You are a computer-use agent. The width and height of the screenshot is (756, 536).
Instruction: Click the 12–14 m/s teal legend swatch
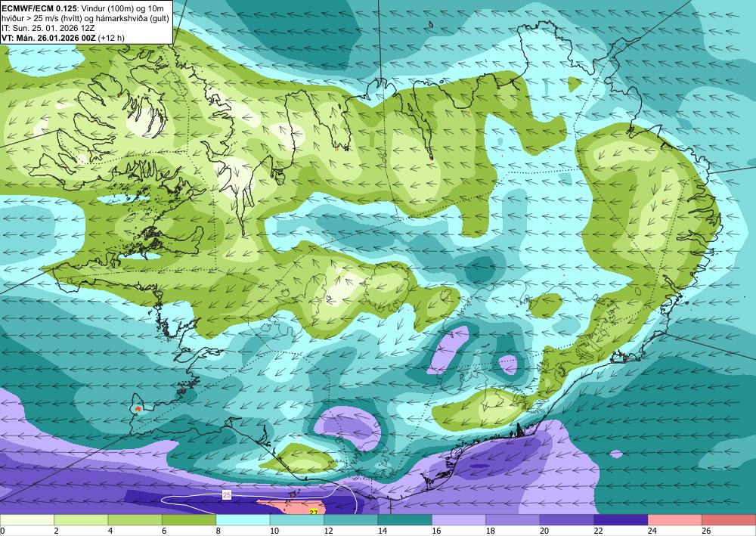coord(351,520)
